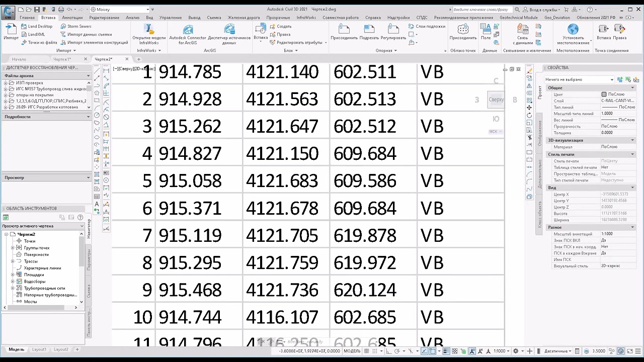644x362 pixels.
Task: Select Точки из файла import
Action: pyautogui.click(x=39, y=42)
